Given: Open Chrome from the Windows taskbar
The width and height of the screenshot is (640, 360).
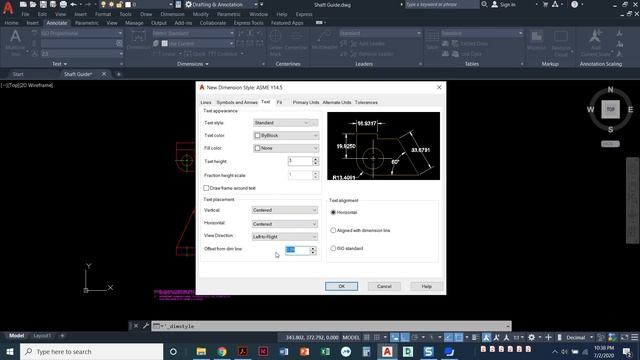Looking at the screenshot, I should click(x=222, y=351).
